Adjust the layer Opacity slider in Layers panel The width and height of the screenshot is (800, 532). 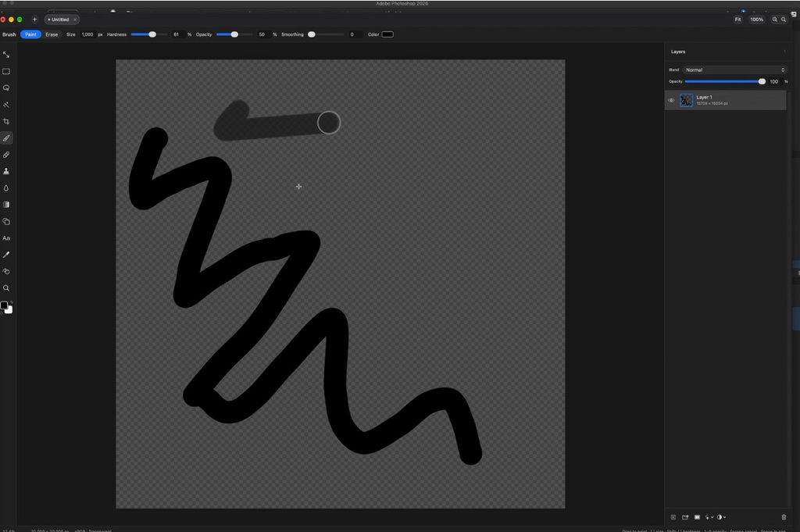click(x=726, y=81)
